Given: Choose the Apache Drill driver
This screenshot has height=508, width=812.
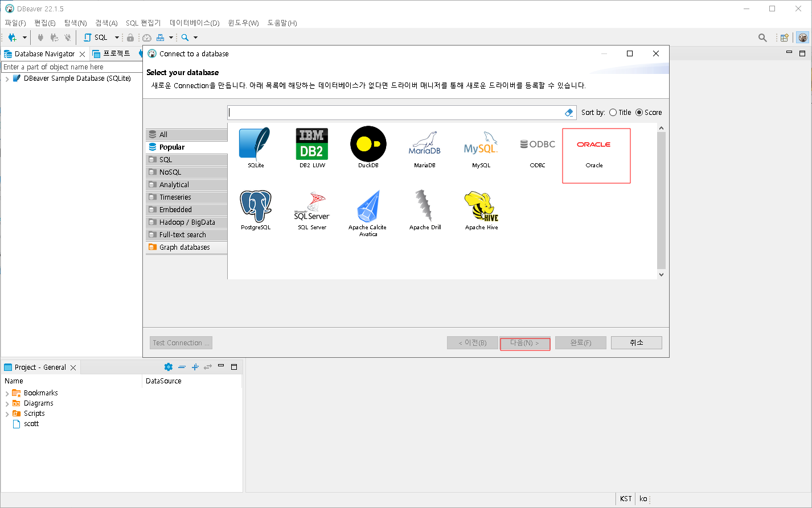Looking at the screenshot, I should [425, 209].
